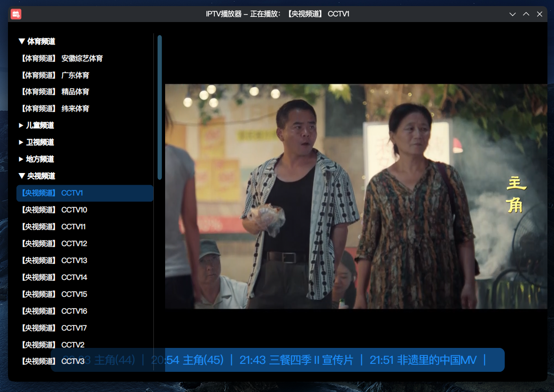Minimize window with the down chevron
The width and height of the screenshot is (554, 392).
coord(513,14)
